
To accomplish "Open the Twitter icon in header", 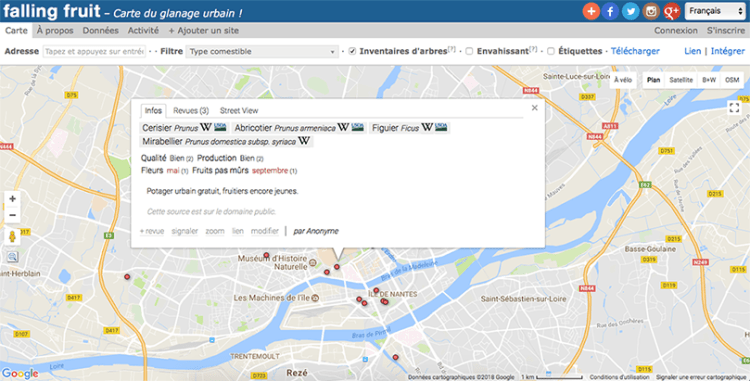I will 630,11.
